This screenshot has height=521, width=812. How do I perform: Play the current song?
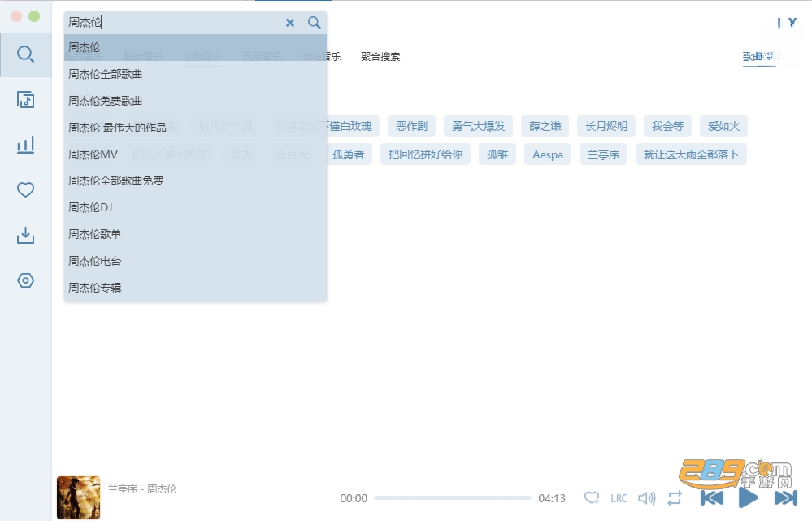pos(749,498)
